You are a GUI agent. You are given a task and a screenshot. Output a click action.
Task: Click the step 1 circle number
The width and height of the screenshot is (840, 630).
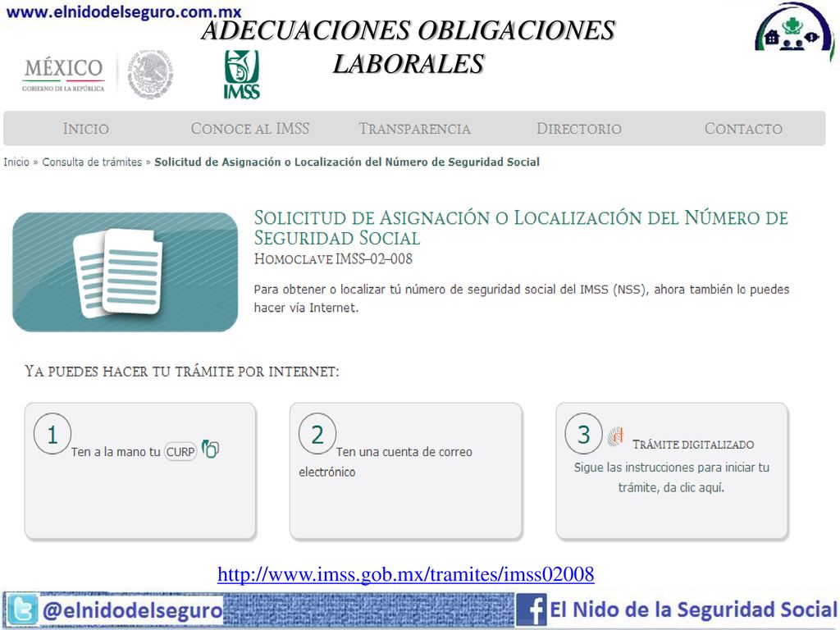(x=52, y=434)
